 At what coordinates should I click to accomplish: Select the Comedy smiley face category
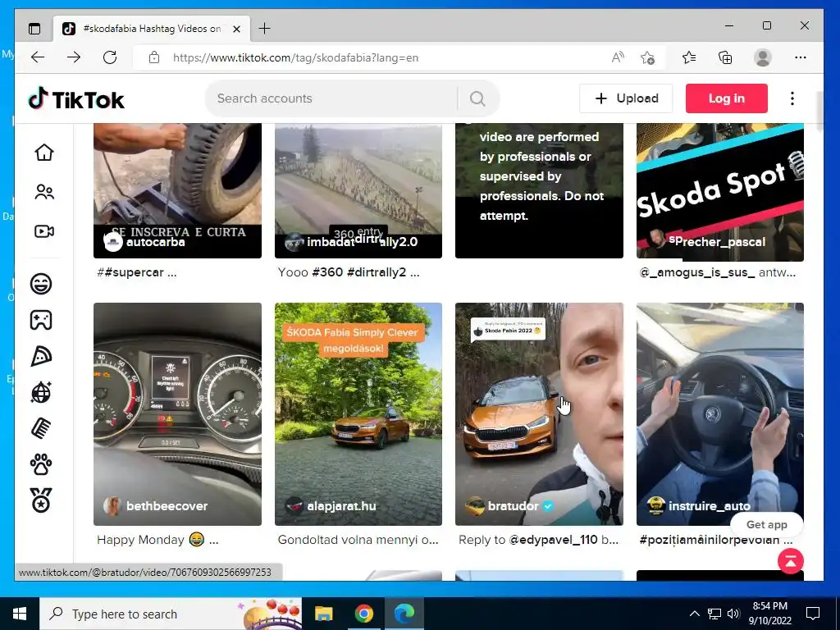(41, 283)
